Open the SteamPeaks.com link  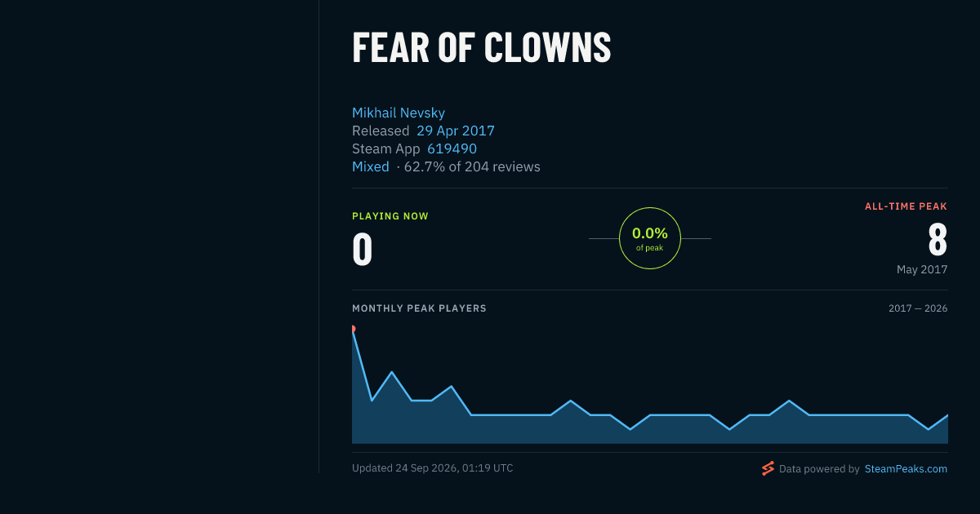coord(906,469)
